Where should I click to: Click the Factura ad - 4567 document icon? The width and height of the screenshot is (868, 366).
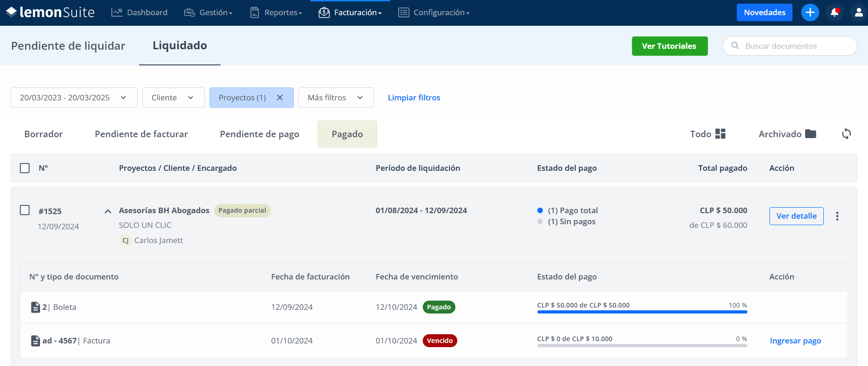tap(35, 341)
